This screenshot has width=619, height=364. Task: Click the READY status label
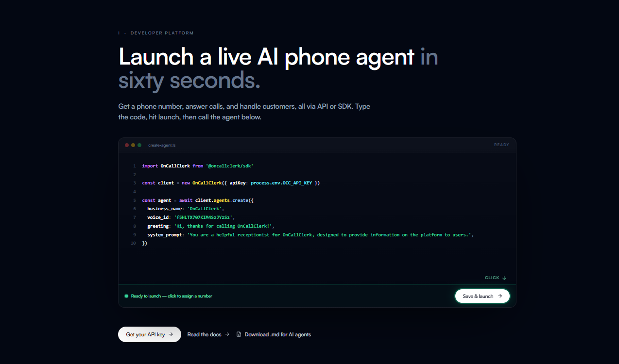501,145
